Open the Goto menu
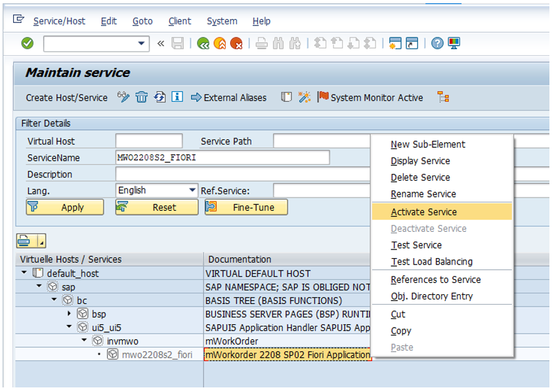The height and width of the screenshot is (392, 554). [142, 21]
